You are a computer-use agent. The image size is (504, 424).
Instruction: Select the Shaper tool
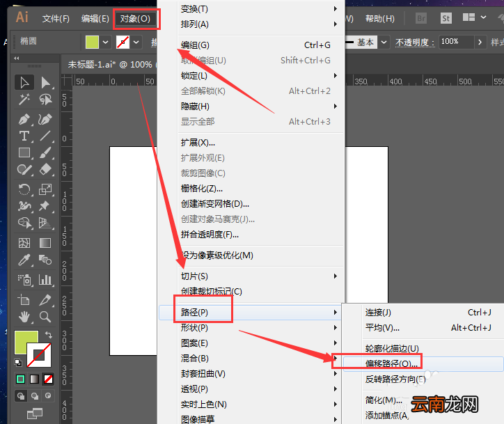[x=24, y=169]
